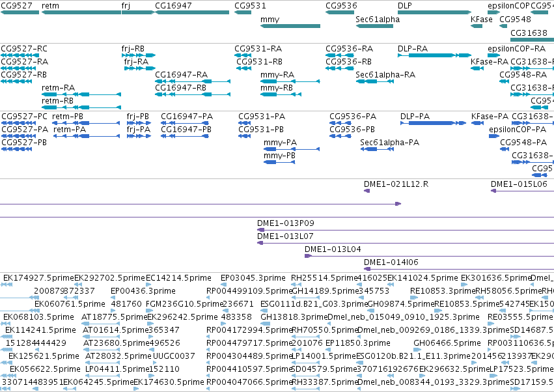The height and width of the screenshot is (392, 554).
Task: Click the frj gene bar
Action: [138, 12]
